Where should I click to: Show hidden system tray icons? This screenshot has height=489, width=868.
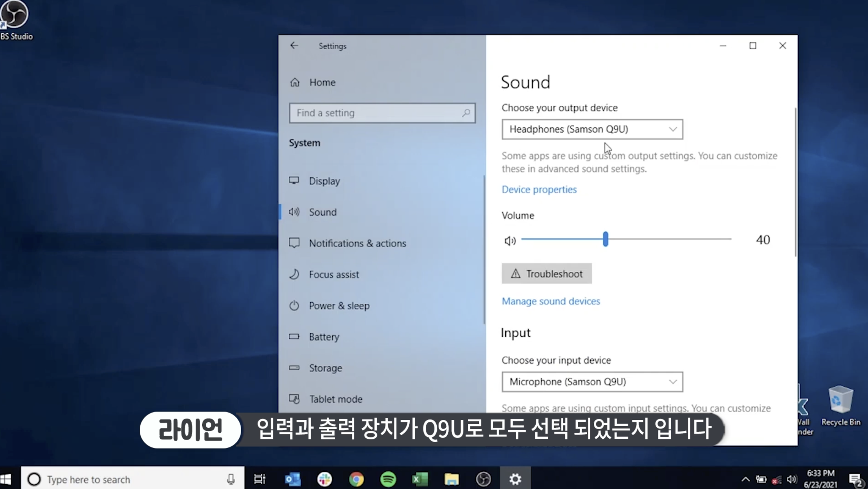pos(745,479)
